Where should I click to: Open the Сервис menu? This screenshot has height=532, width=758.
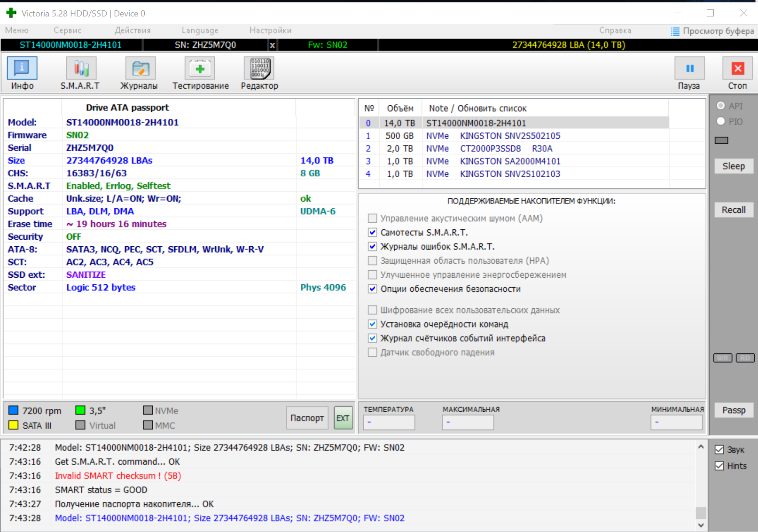click(x=68, y=30)
